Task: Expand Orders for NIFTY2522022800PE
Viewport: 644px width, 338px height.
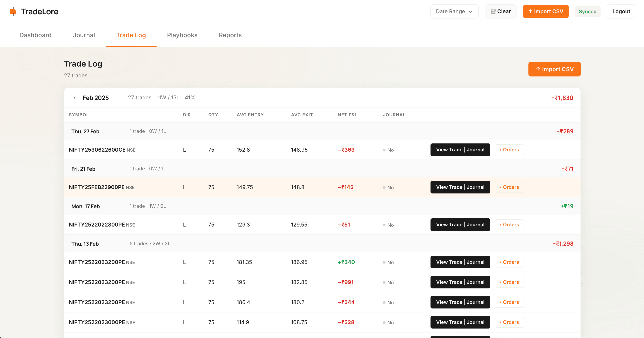Action: coord(509,225)
